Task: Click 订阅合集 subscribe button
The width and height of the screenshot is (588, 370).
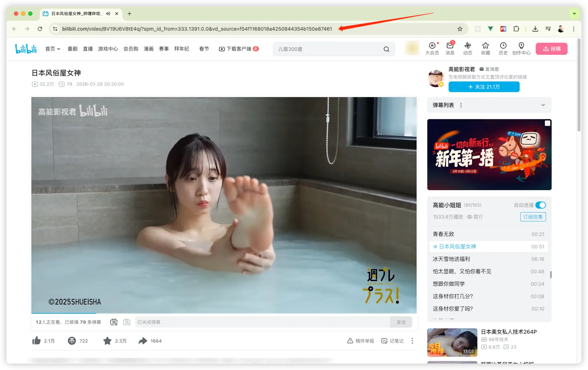Action: pos(533,217)
